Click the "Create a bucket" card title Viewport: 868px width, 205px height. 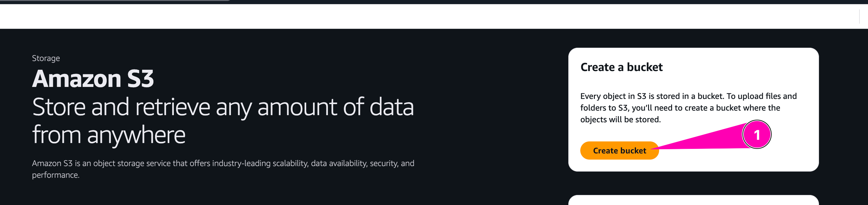(621, 67)
